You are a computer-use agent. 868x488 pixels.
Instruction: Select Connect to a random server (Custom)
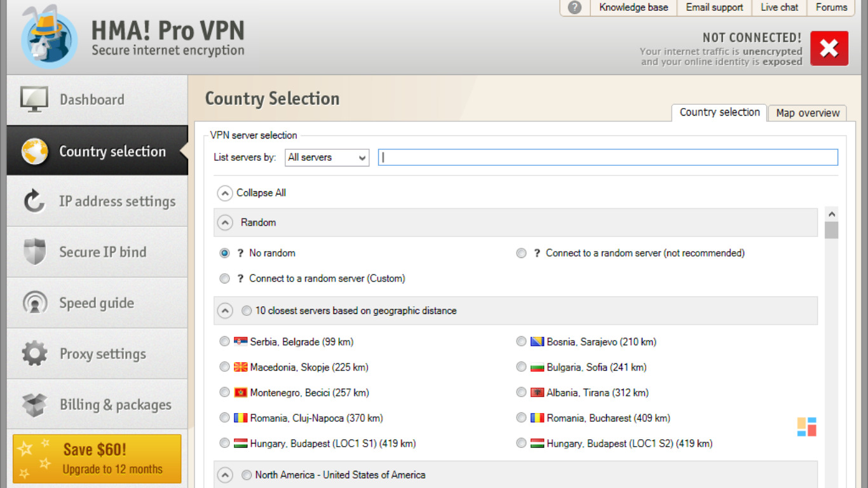click(224, 278)
